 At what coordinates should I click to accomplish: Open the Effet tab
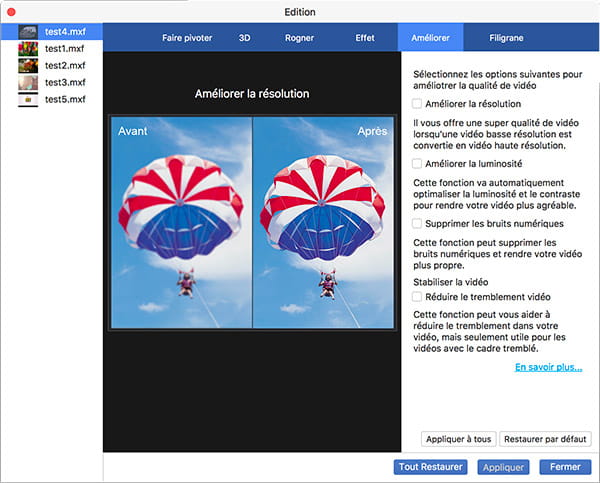(x=365, y=38)
